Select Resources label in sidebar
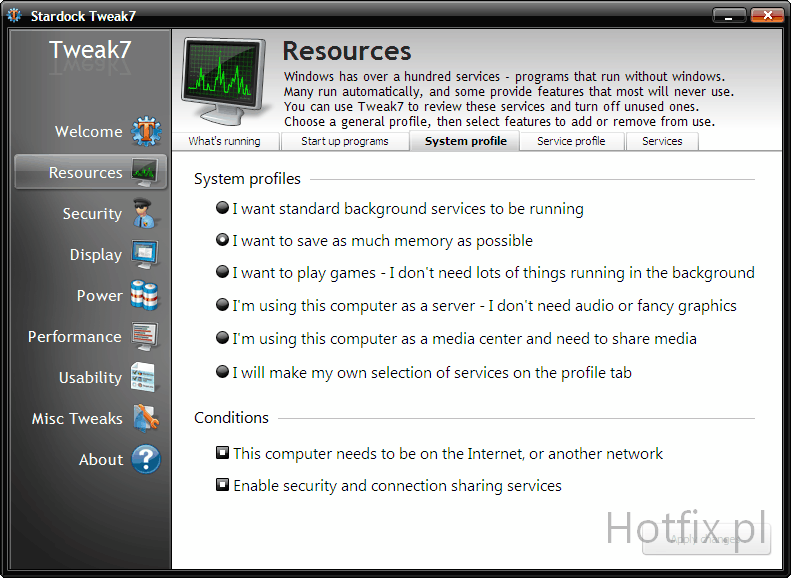Image resolution: width=791 pixels, height=578 pixels. pyautogui.click(x=86, y=172)
